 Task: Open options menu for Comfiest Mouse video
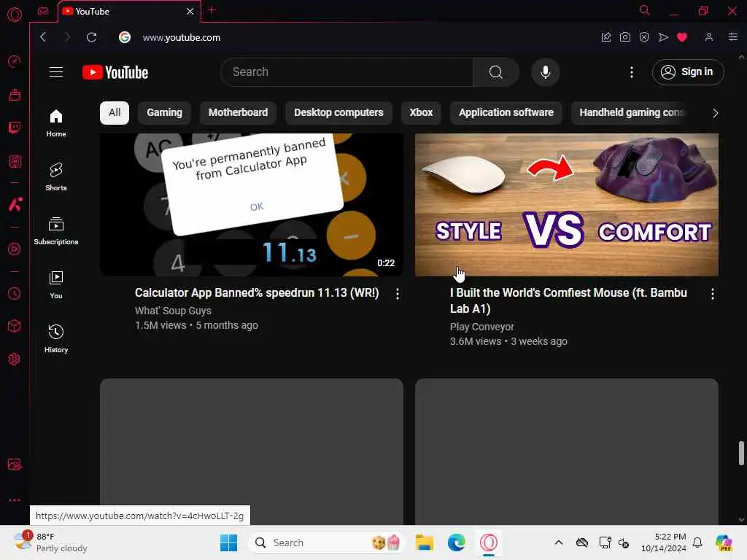click(x=712, y=294)
